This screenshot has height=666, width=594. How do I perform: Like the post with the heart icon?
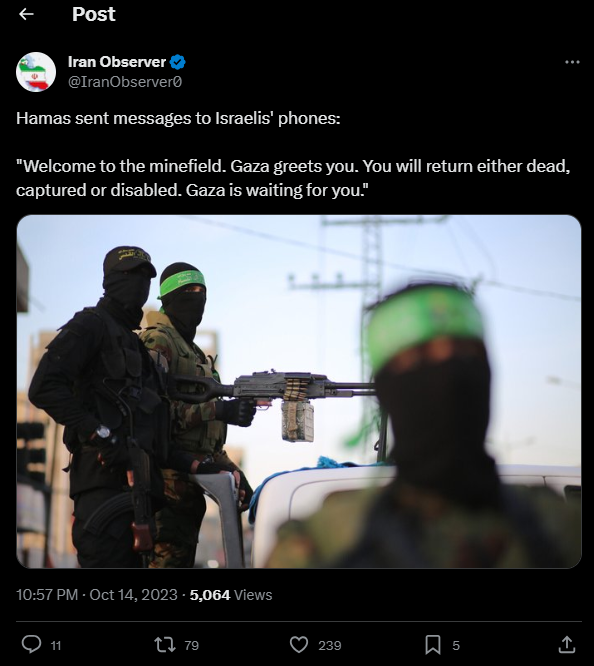click(x=299, y=644)
